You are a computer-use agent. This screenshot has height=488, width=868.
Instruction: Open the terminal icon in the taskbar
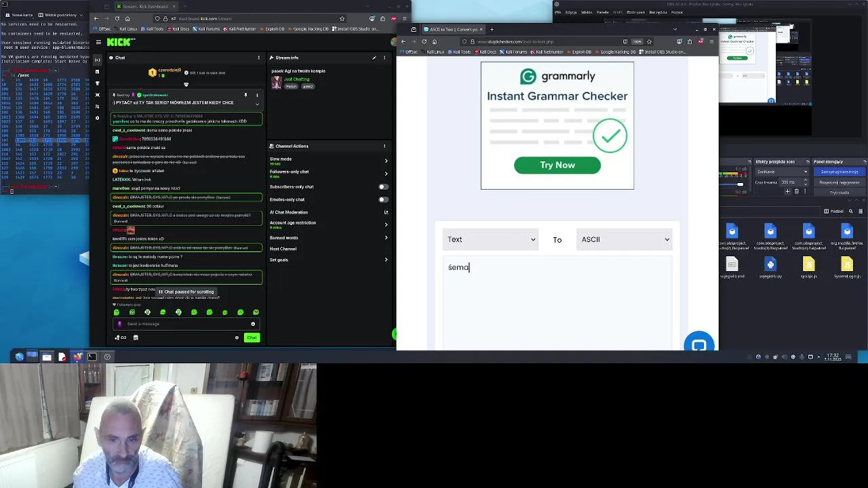pos(92,357)
